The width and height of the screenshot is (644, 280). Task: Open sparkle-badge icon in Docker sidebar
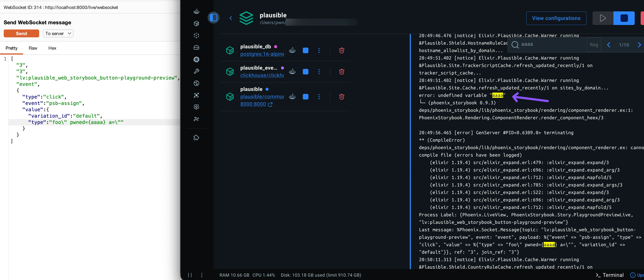click(x=197, y=107)
